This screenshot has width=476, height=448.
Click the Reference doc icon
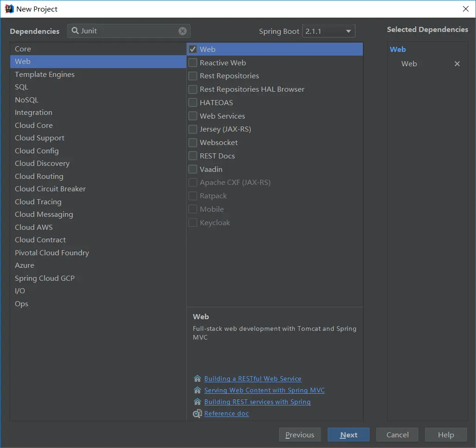[197, 413]
